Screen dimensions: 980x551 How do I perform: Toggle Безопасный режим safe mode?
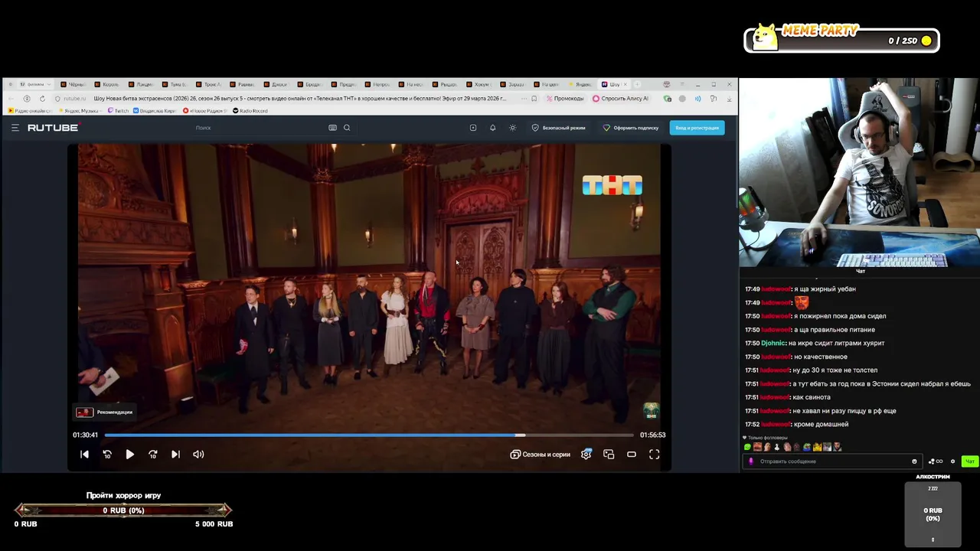point(559,128)
